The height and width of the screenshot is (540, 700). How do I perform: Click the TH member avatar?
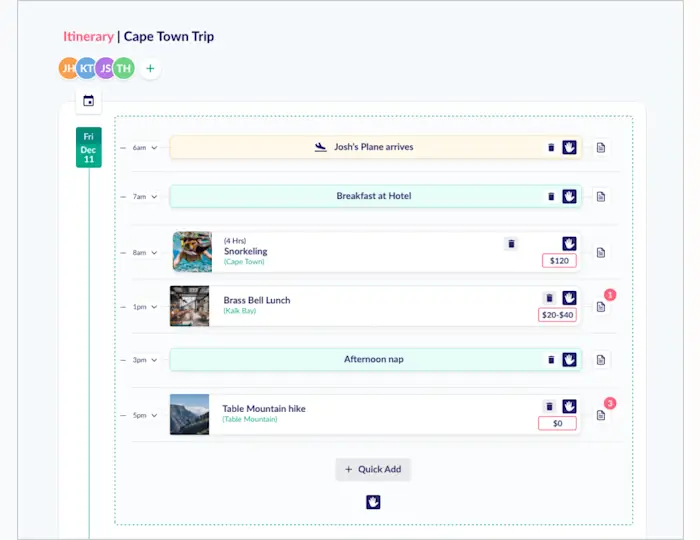point(124,68)
